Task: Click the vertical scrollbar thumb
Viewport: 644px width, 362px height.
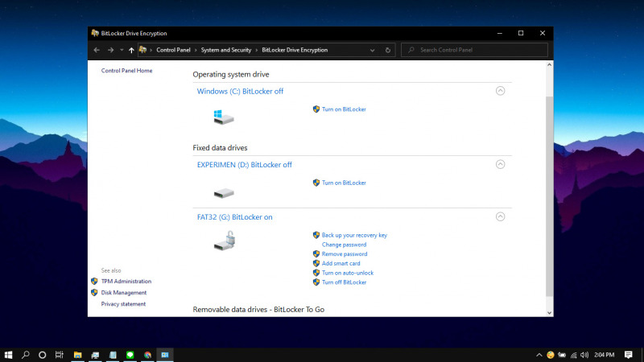Action: click(549, 196)
